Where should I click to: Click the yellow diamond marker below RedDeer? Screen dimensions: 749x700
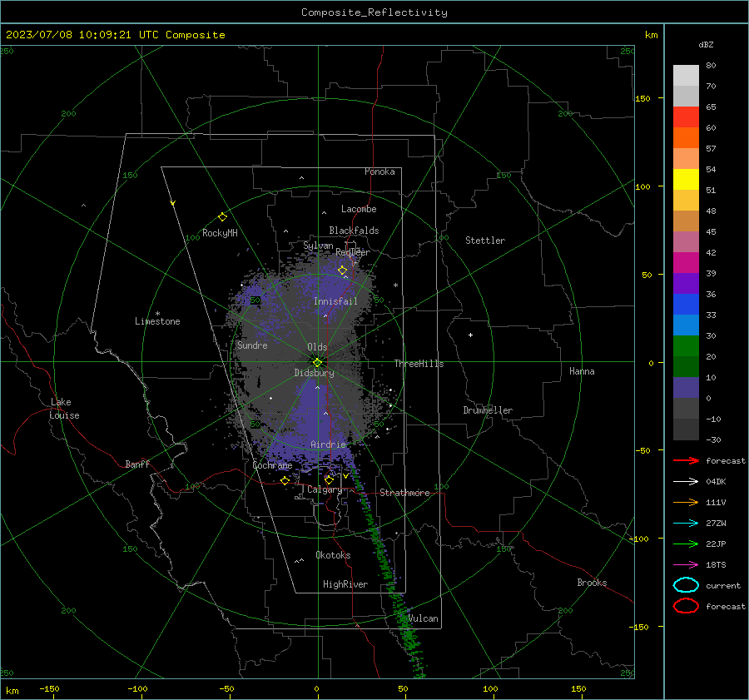(x=342, y=271)
